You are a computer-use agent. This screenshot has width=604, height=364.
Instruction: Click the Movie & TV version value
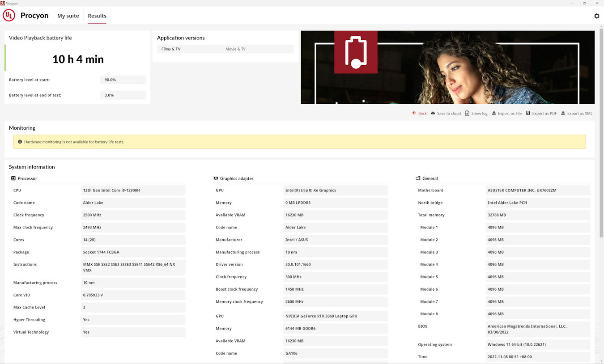click(x=235, y=49)
